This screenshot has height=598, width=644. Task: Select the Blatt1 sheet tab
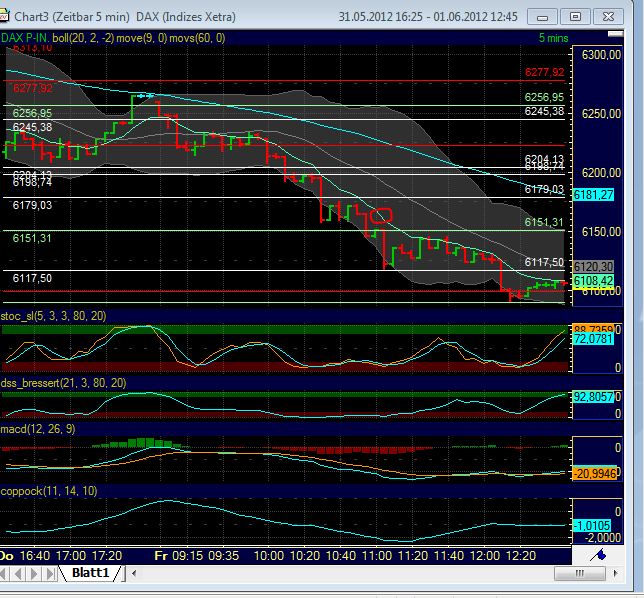pos(91,573)
